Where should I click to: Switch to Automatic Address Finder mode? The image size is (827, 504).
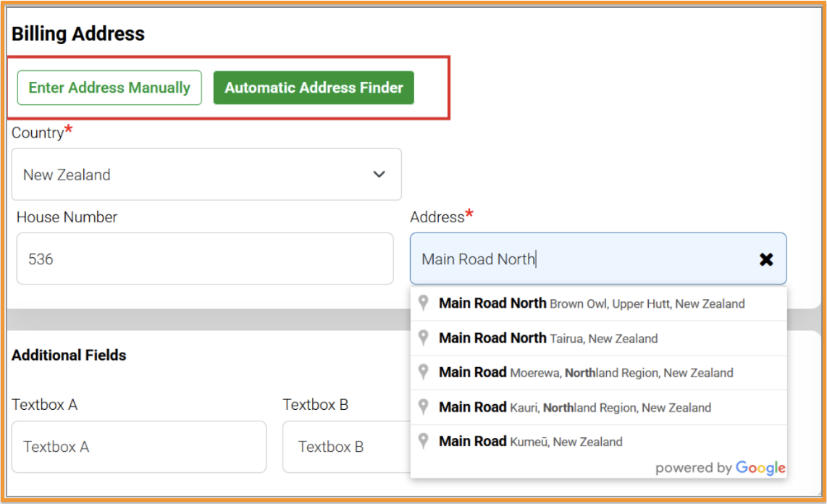314,87
